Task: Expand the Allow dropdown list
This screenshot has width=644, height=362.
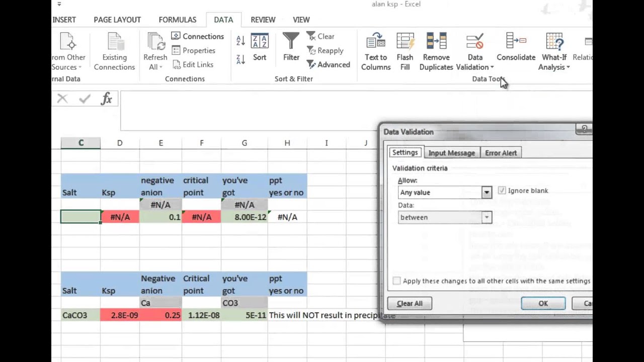Action: point(487,192)
